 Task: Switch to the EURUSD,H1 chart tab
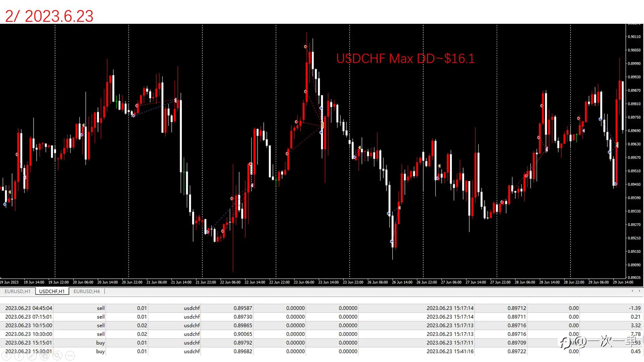point(17,291)
